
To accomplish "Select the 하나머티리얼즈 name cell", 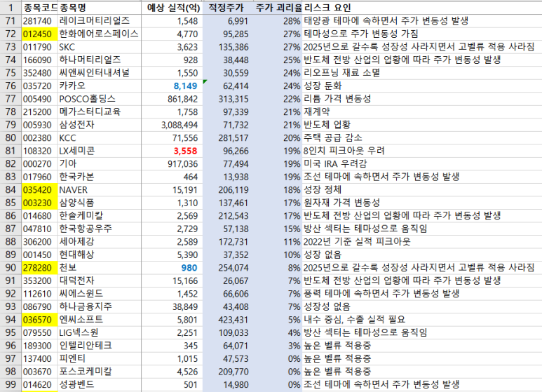I will tap(100, 60).
